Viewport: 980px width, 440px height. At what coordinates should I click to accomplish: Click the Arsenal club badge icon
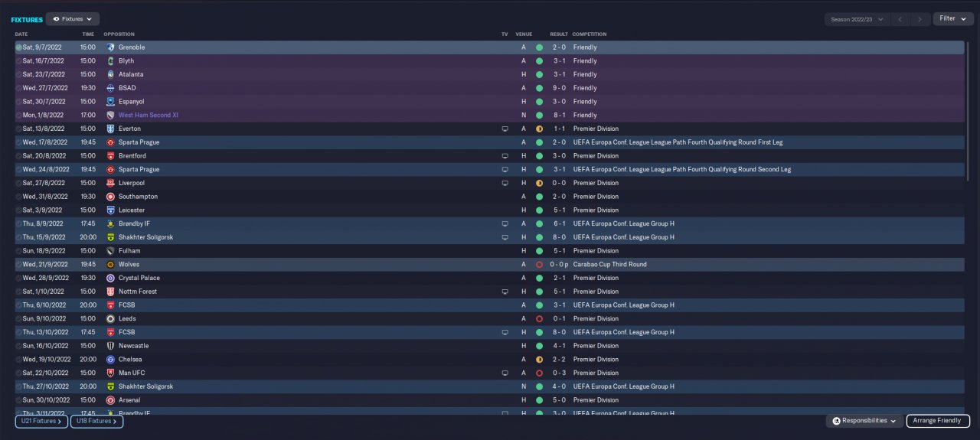point(110,400)
